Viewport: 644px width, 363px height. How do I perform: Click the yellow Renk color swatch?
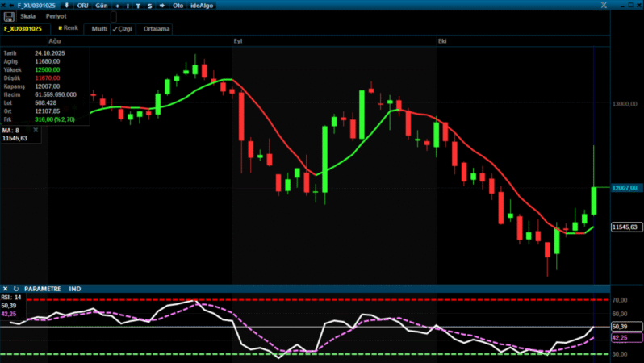(x=61, y=27)
